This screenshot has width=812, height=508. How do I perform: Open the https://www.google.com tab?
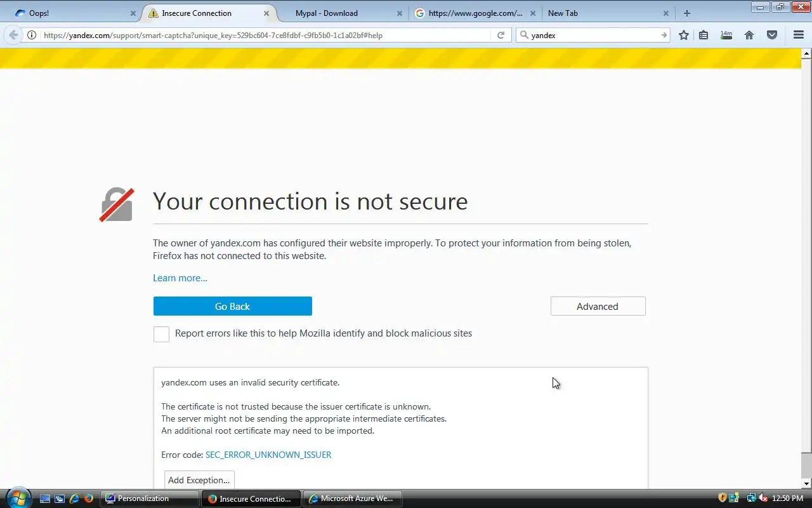pos(475,13)
